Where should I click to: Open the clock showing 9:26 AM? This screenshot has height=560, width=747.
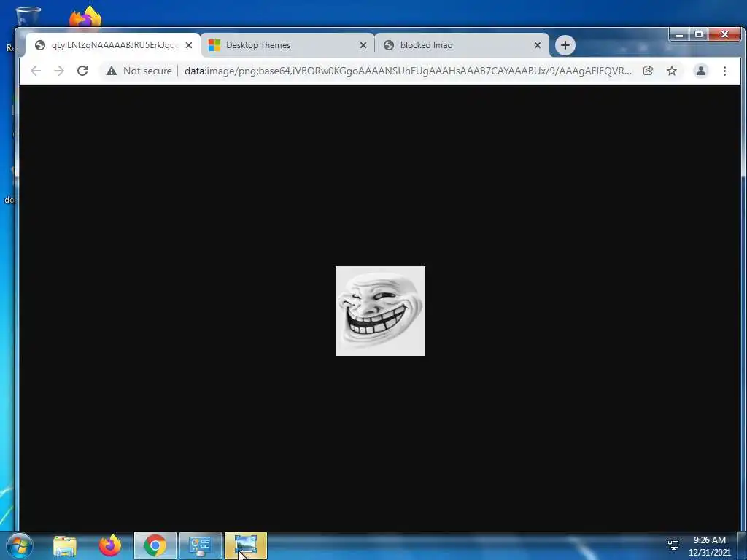(x=709, y=545)
